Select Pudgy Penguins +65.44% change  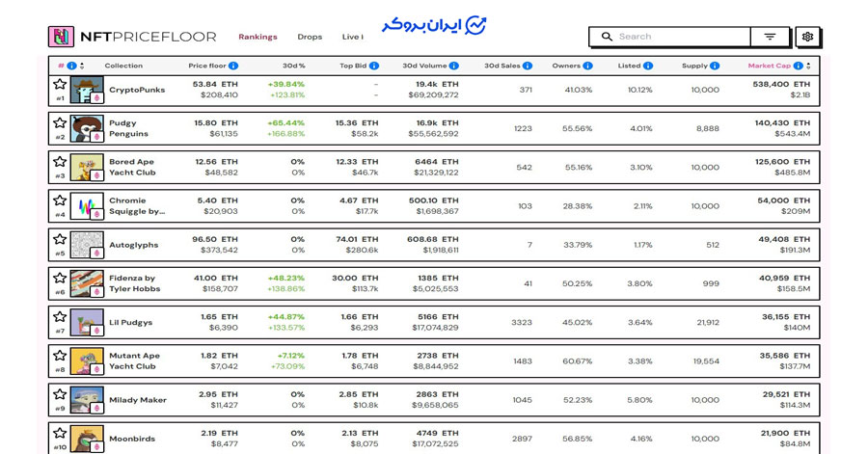click(x=285, y=122)
